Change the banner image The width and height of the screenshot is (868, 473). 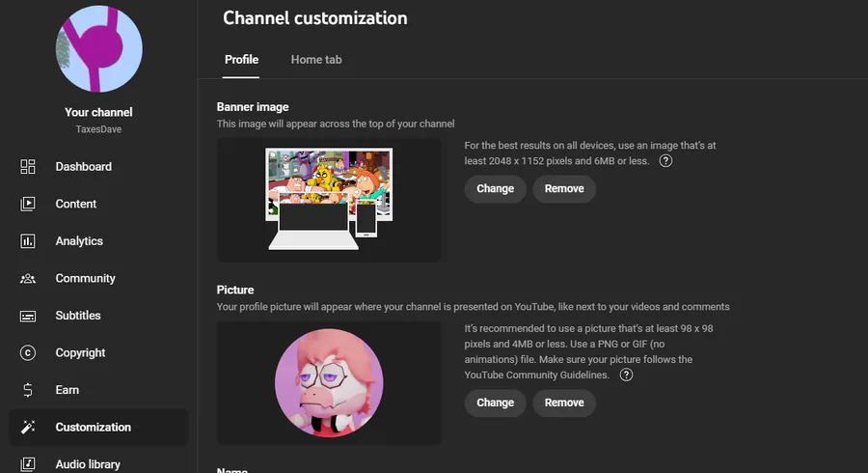[x=496, y=189]
